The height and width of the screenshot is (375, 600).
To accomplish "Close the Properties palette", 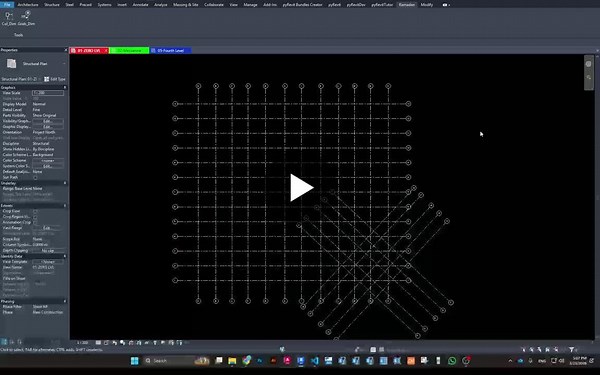I will pyautogui.click(x=65, y=50).
